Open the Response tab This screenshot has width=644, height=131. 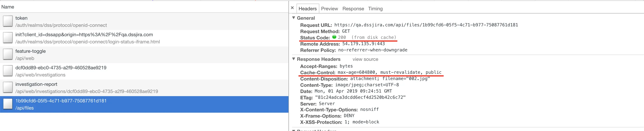(353, 8)
